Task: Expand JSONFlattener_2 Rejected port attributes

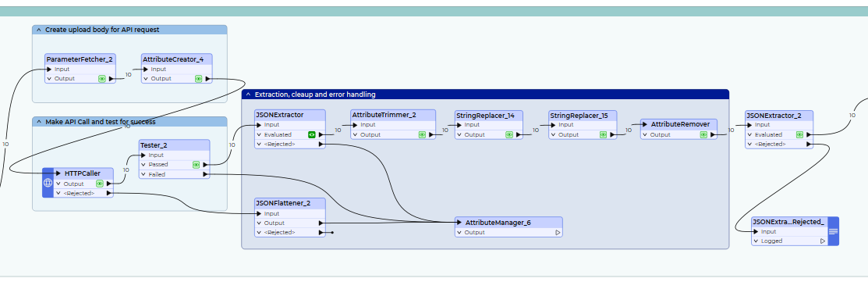Action: point(259,233)
